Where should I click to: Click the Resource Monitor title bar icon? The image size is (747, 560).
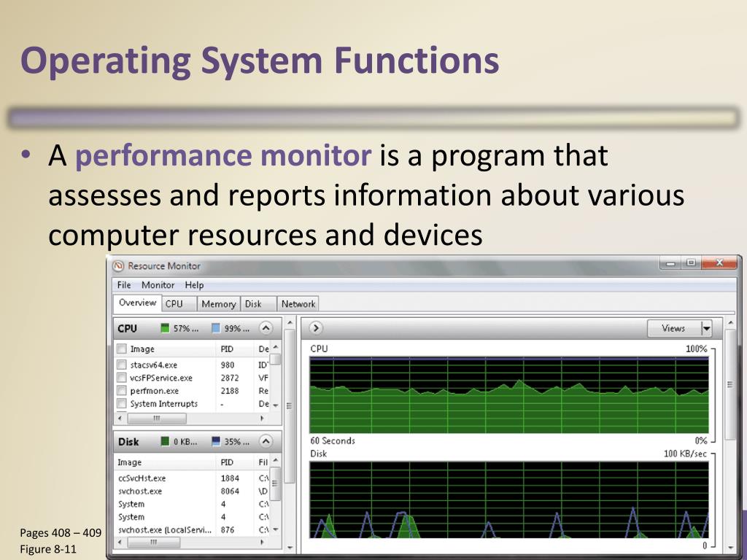coord(118,266)
